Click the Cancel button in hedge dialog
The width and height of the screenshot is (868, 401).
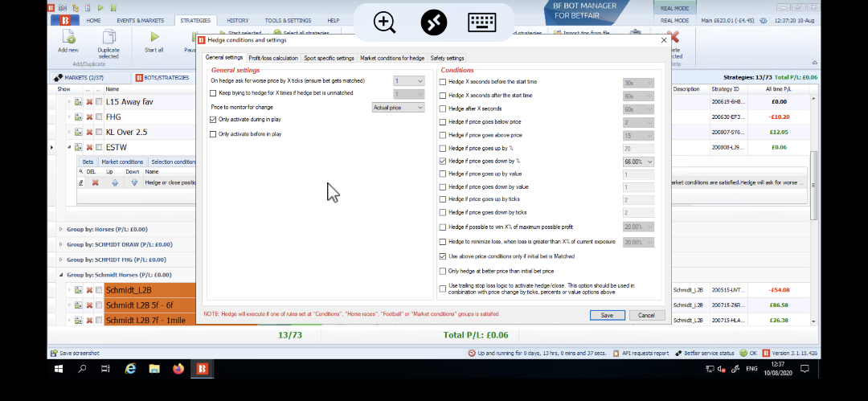click(646, 315)
